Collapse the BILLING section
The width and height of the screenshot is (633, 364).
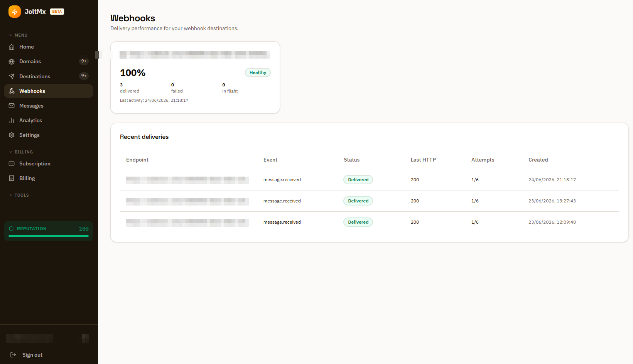point(21,152)
